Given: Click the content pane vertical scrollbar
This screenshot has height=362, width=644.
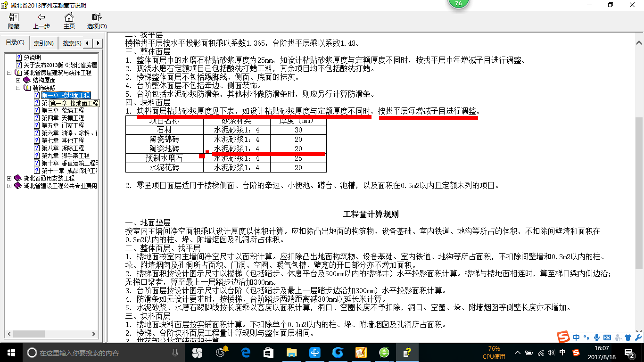Looking at the screenshot, I should (x=639, y=186).
